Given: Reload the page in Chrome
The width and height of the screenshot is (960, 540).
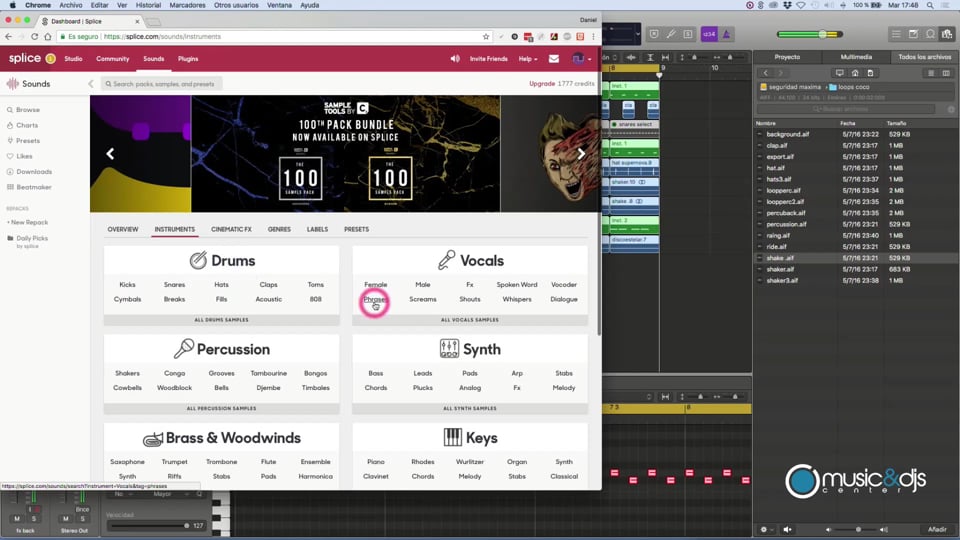Looking at the screenshot, I should pyautogui.click(x=34, y=37).
